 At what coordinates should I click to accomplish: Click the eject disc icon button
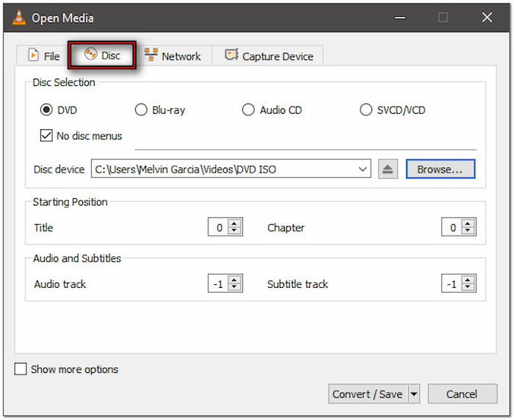(388, 170)
